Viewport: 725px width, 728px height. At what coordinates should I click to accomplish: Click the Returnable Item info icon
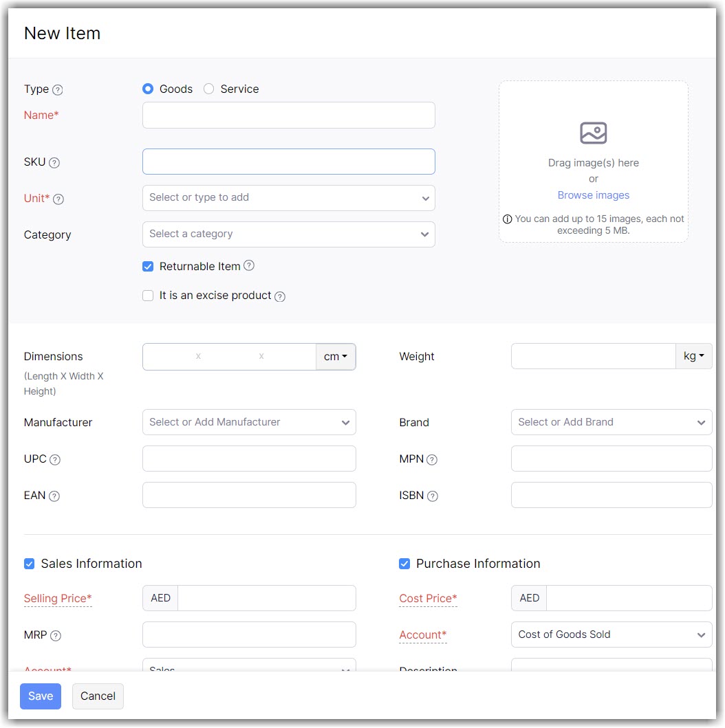click(249, 265)
